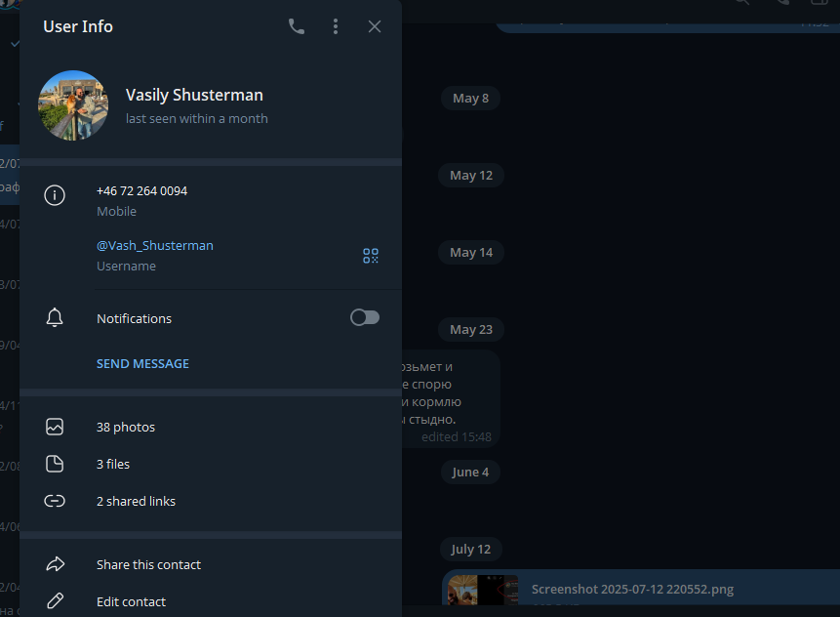Toggle the Notifications switch
Viewport: 840px width, 617px height.
click(x=364, y=317)
